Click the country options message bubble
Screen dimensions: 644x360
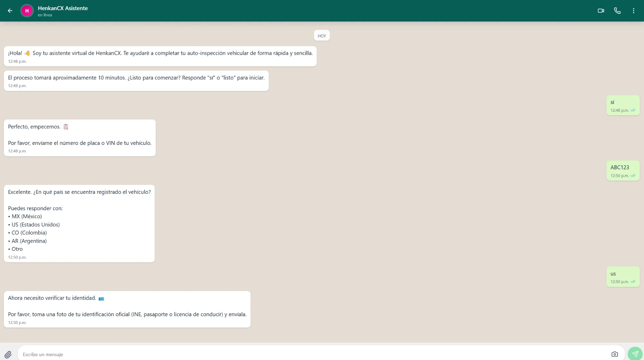click(79, 223)
